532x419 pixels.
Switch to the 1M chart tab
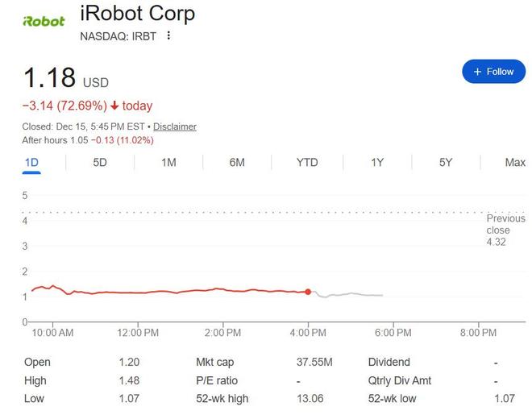pyautogui.click(x=168, y=162)
